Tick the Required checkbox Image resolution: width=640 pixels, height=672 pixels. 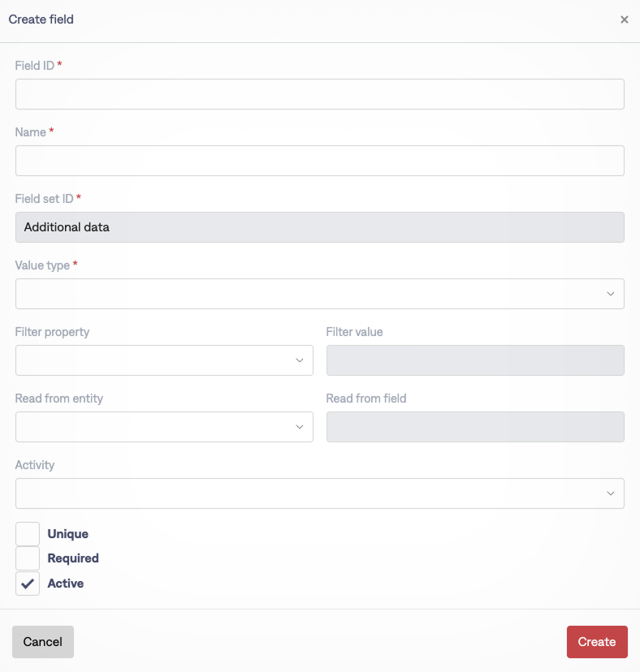point(28,558)
